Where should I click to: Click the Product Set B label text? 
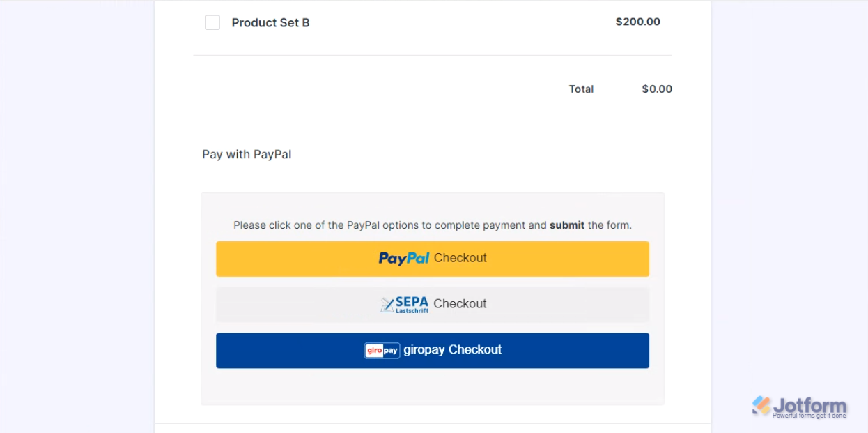click(x=270, y=22)
